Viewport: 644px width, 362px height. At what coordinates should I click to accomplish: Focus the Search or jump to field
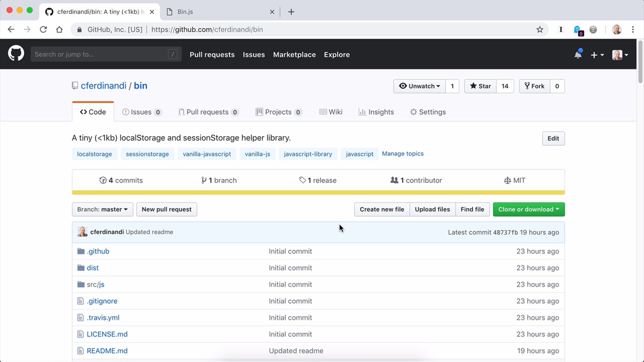click(x=106, y=54)
